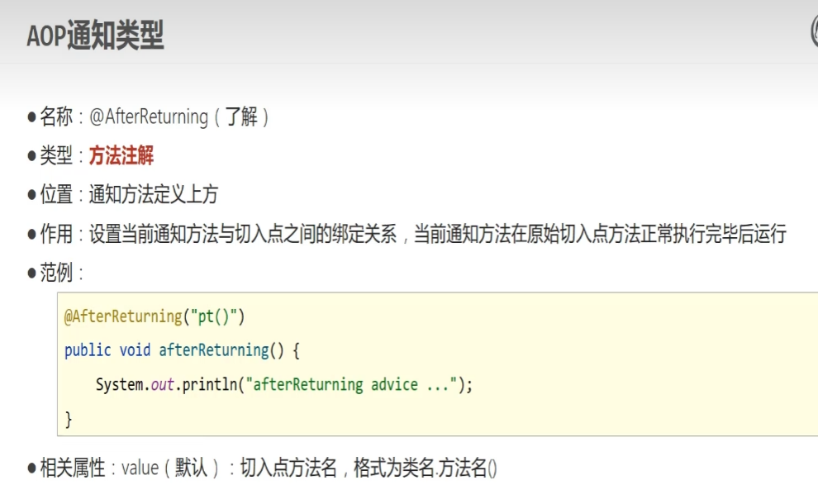The height and width of the screenshot is (504, 818).
Task: Click the "作用" label
Action: [56, 234]
